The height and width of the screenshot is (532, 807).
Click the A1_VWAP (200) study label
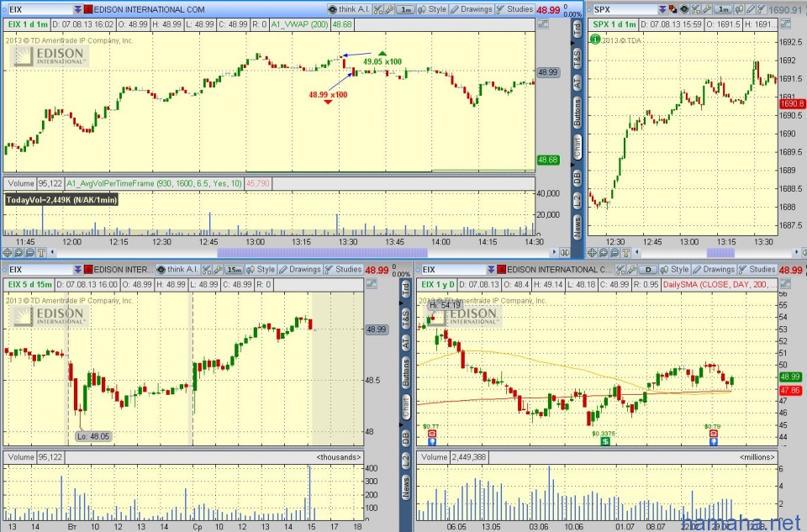299,24
